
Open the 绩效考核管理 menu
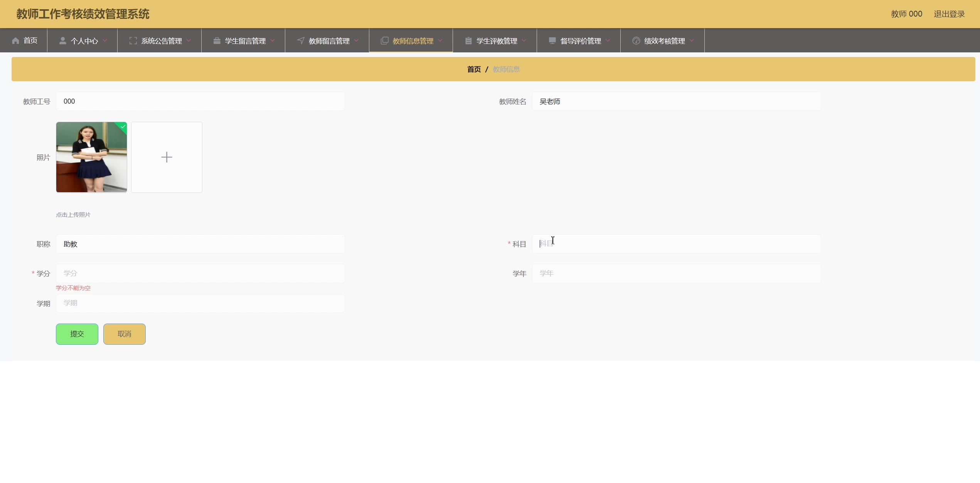coord(663,40)
